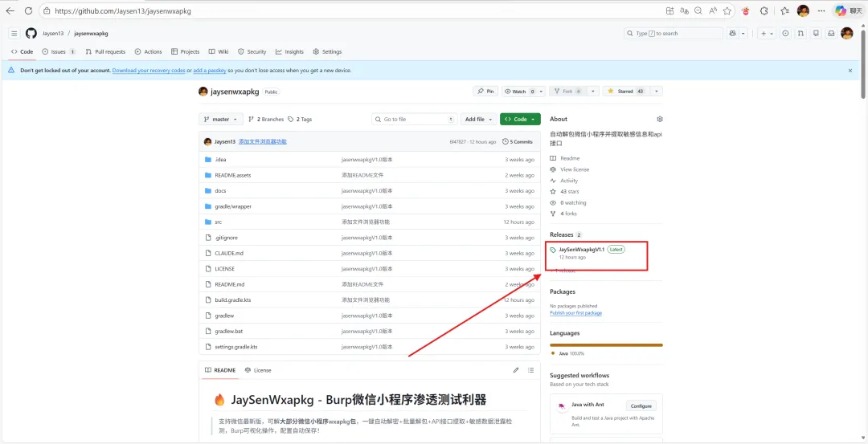Click the zoom out magnifier in the address bar

pyautogui.click(x=698, y=10)
